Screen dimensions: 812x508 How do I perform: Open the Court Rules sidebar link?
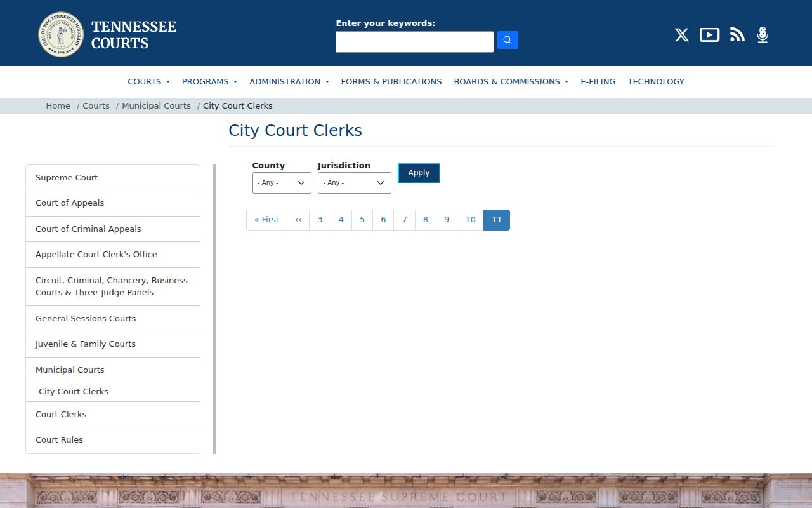pos(113,440)
